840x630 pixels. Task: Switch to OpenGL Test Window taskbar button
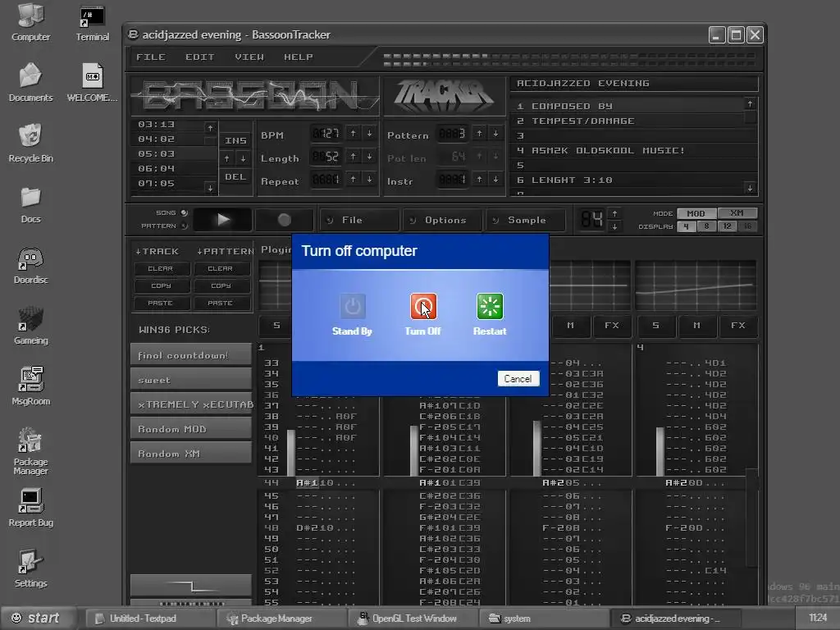[x=413, y=619]
